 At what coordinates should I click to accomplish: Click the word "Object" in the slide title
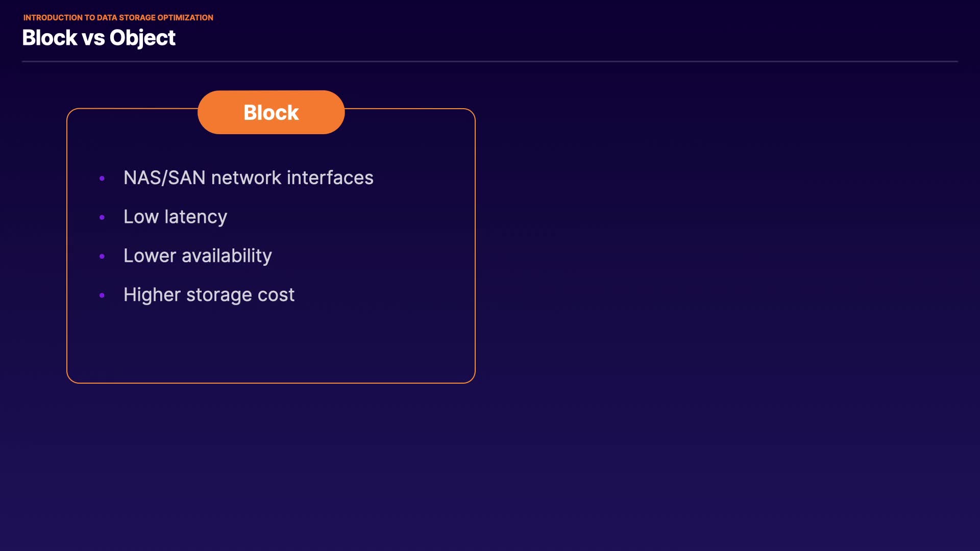point(142,38)
